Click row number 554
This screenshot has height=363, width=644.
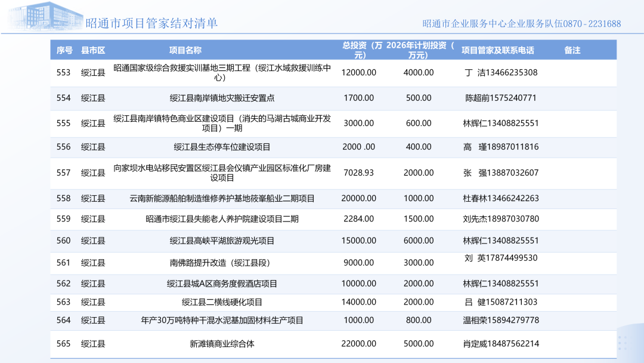pos(64,99)
